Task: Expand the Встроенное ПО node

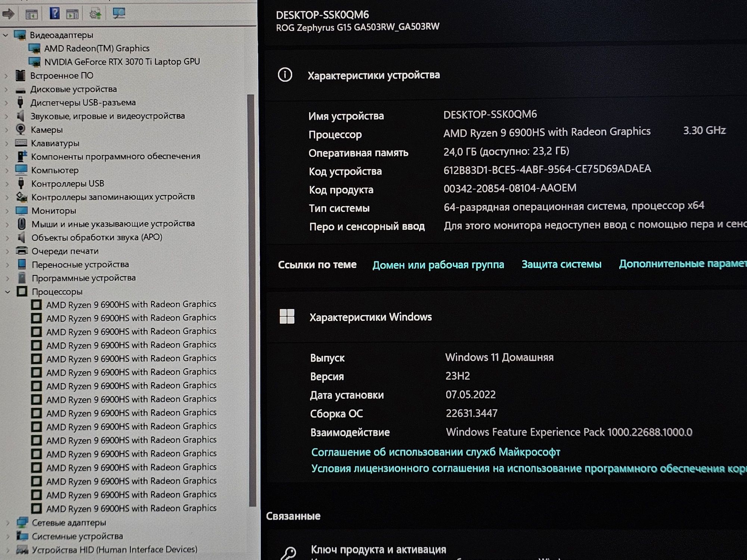Action: (x=6, y=76)
